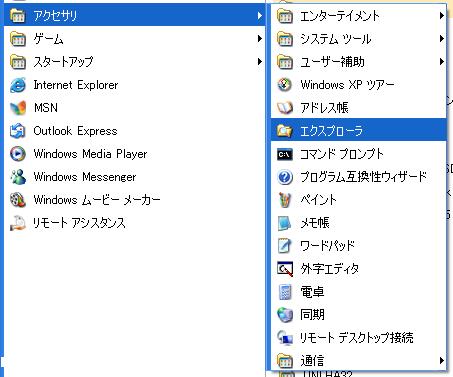Screen dimensions: 453x377
Task: Open the エンターテイメント submenu entry
Action: [359, 16]
